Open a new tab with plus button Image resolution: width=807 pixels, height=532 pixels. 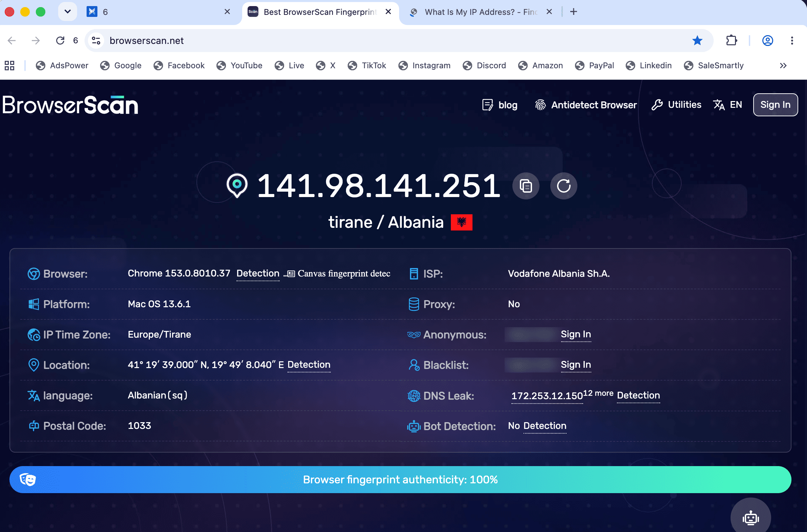point(573,12)
